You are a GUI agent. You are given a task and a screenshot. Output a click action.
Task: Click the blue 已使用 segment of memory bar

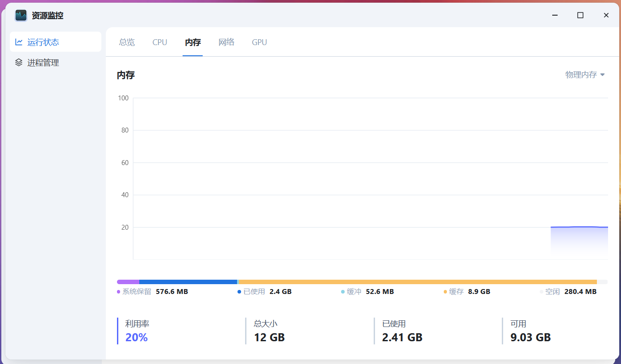coord(188,282)
